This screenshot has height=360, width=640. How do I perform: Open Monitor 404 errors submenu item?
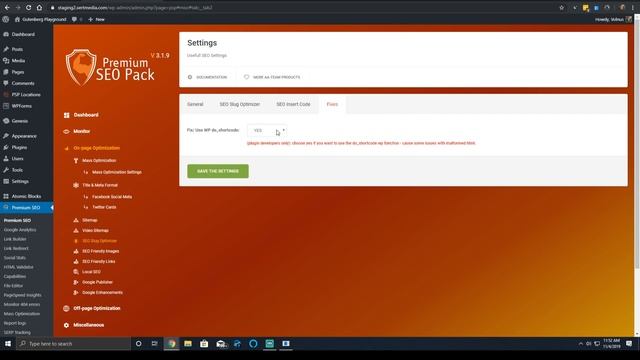22,304
